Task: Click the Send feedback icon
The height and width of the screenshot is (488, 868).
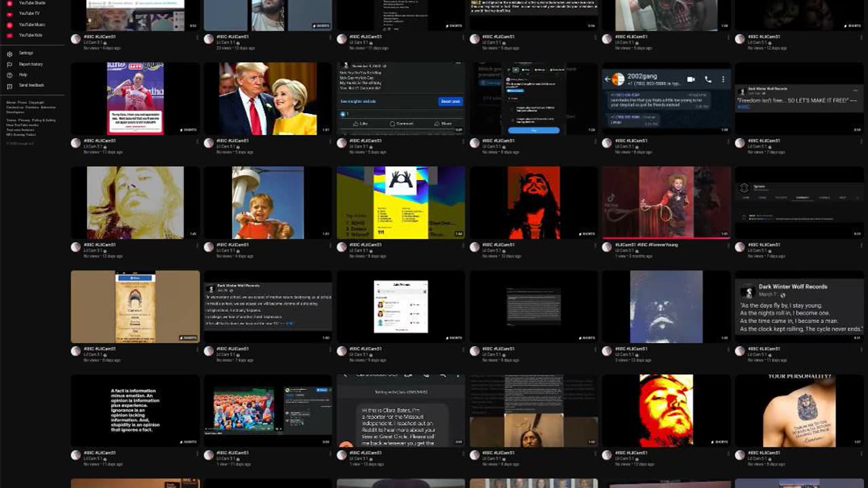Action: tap(9, 85)
